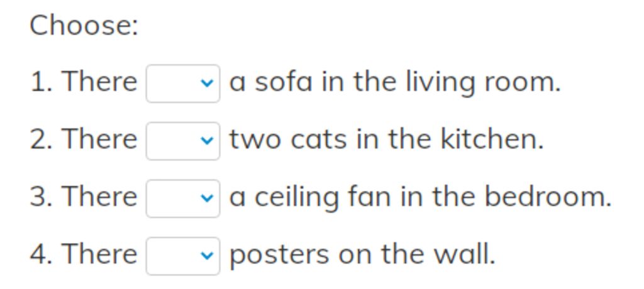The height and width of the screenshot is (289, 644).
Task: Click the text "two cats in the kitchen."
Action: (387, 139)
